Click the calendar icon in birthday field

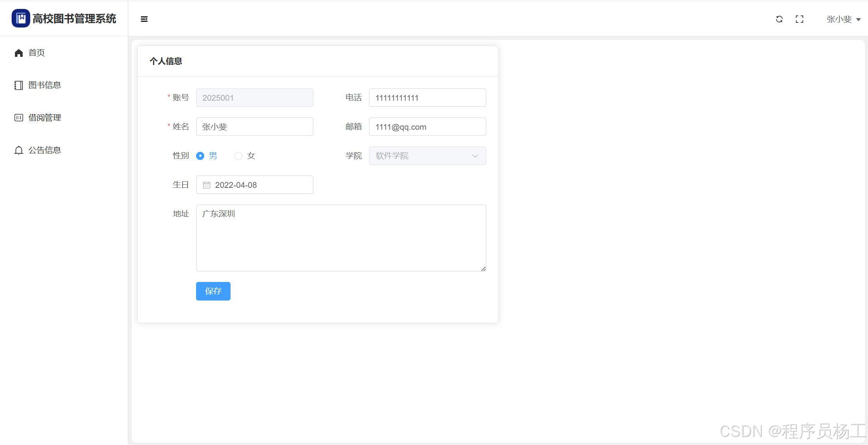coord(207,185)
